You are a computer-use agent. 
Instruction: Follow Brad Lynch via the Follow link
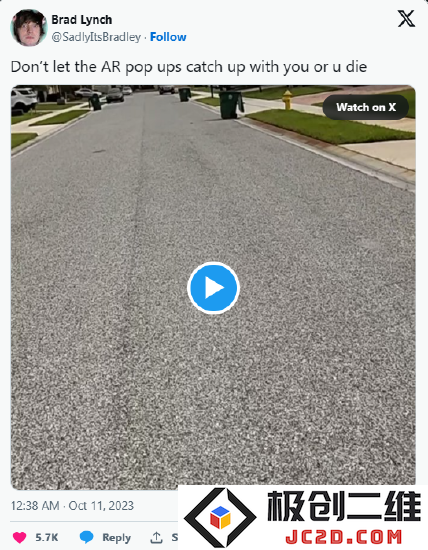point(168,37)
